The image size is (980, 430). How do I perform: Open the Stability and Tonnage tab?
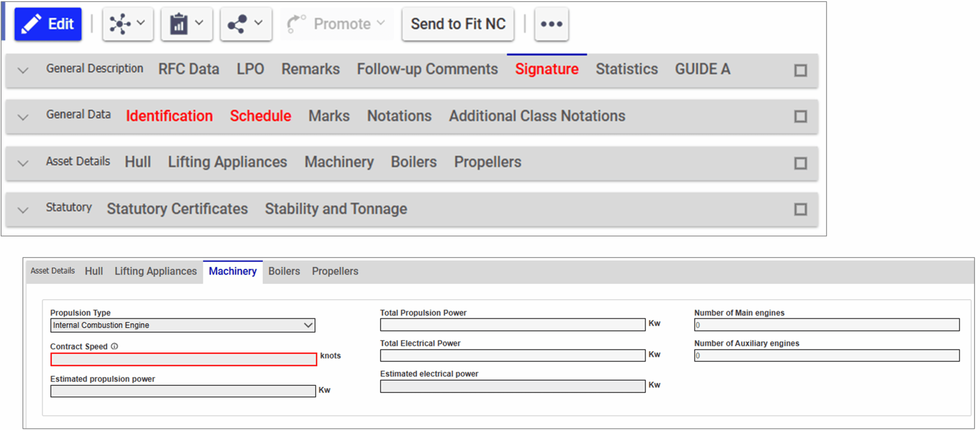pos(336,209)
